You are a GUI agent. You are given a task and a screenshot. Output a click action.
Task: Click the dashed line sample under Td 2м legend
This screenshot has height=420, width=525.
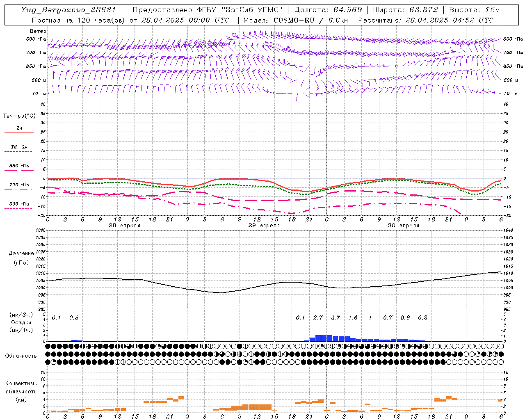tap(18, 151)
